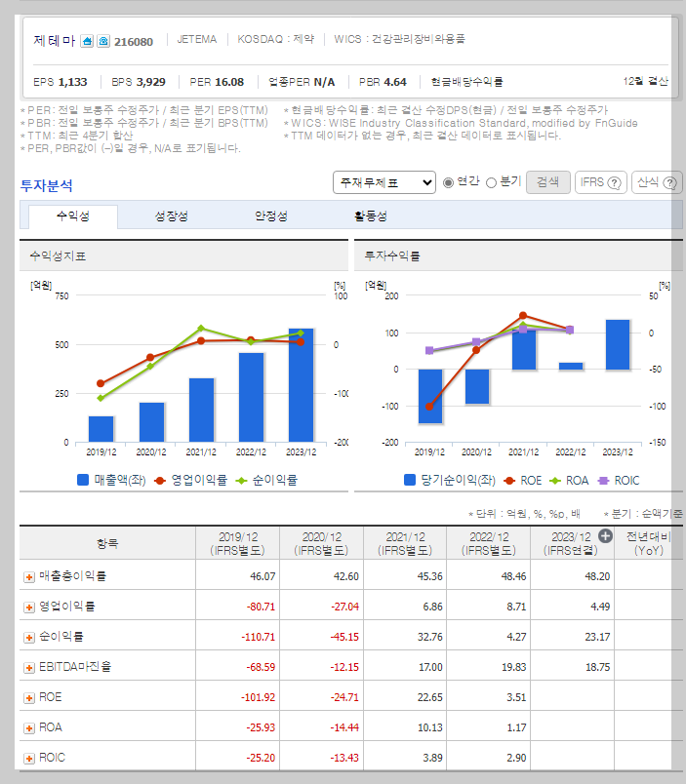
Task: Click the WICS 건강관리장비와용품 label
Action: pyautogui.click(x=399, y=39)
